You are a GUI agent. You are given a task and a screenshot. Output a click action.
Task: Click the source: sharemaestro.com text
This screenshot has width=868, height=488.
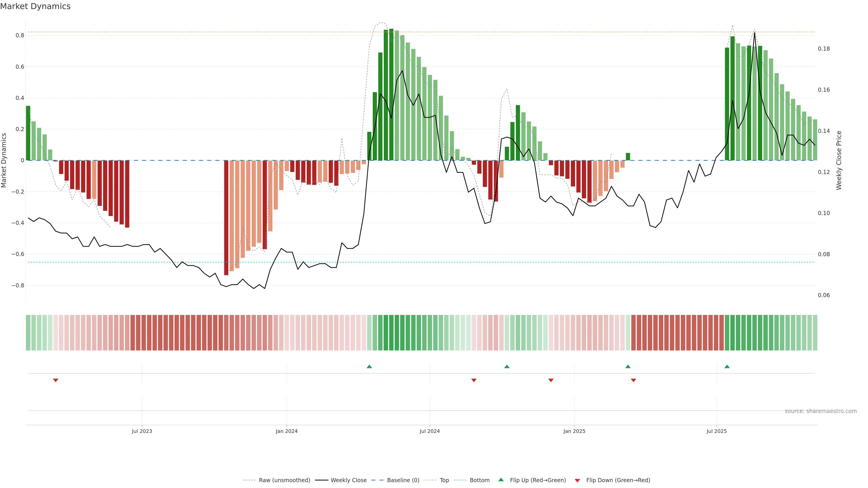click(821, 411)
